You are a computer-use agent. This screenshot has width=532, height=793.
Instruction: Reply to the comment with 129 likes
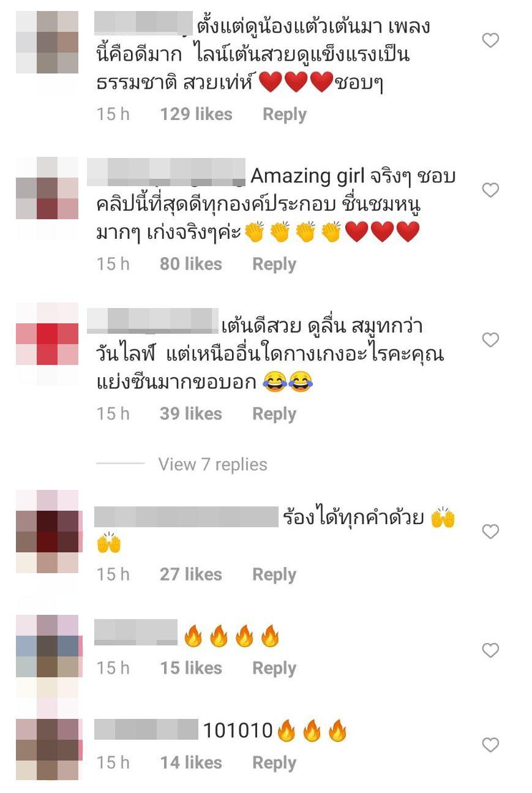pos(285,115)
